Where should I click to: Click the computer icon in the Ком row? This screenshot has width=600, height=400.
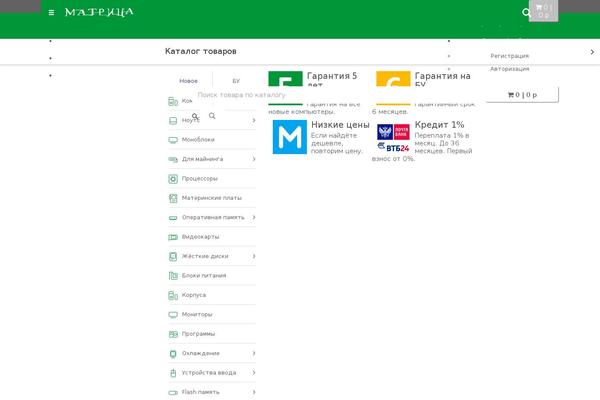coord(173,101)
